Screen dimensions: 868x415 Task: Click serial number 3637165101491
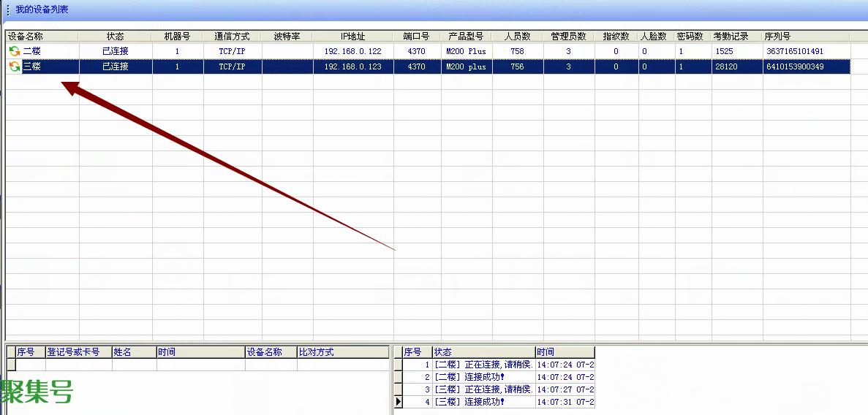point(794,51)
